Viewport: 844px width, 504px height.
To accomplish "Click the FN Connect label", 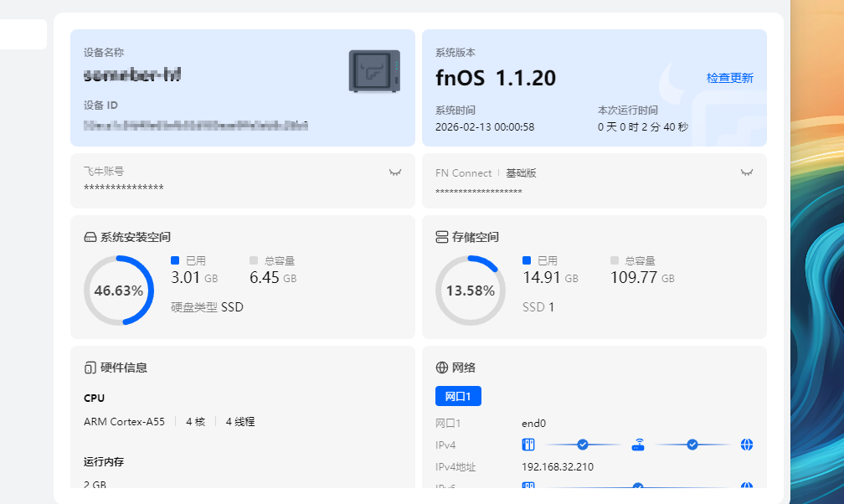I will coord(464,172).
